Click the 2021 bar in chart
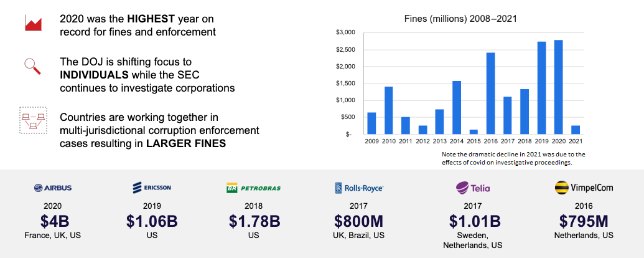The image size is (644, 258). [576, 130]
